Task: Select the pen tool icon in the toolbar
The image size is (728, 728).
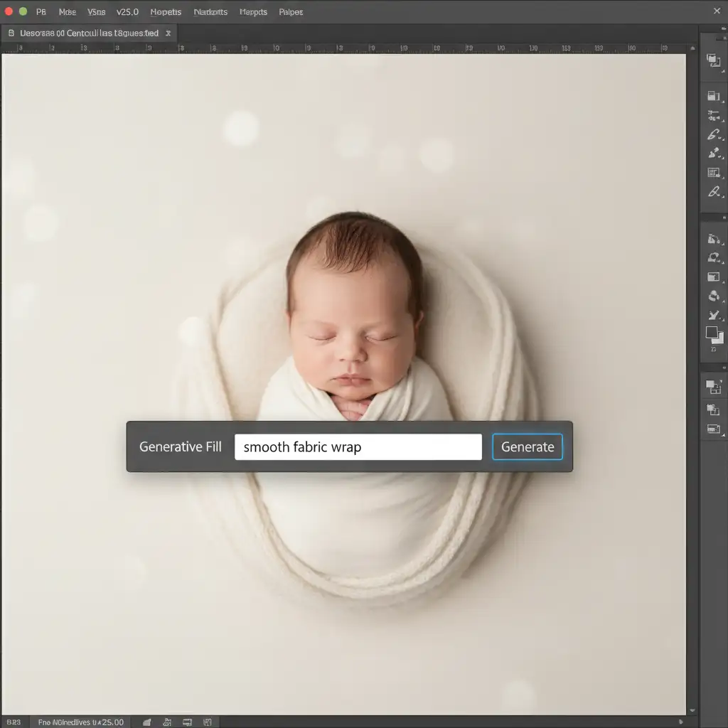Action: point(714,191)
